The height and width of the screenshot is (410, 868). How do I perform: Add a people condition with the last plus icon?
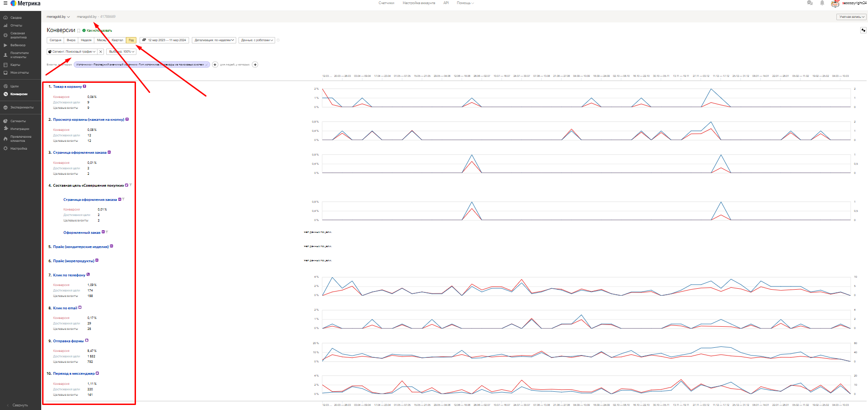click(x=255, y=65)
